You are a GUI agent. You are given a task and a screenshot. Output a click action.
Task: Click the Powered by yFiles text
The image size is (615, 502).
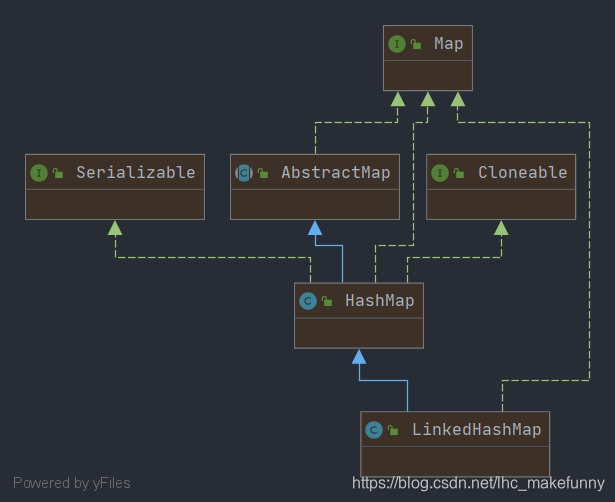click(72, 483)
